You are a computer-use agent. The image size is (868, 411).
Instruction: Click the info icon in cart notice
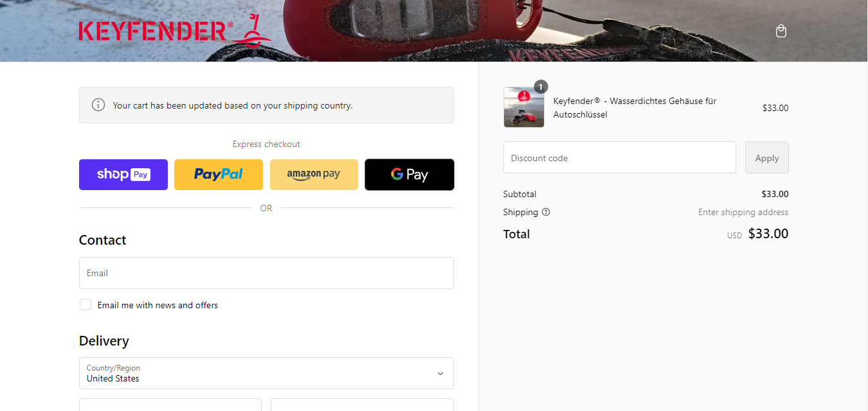(98, 105)
